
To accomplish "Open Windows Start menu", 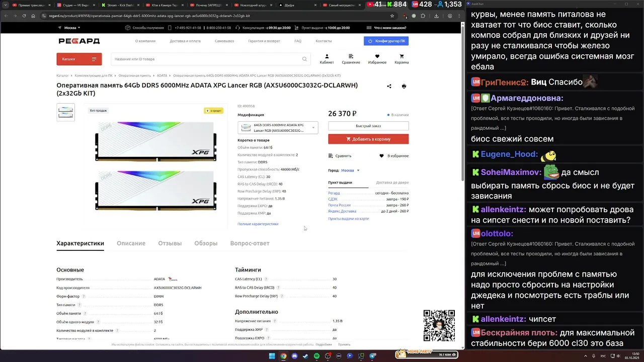I will (272, 356).
